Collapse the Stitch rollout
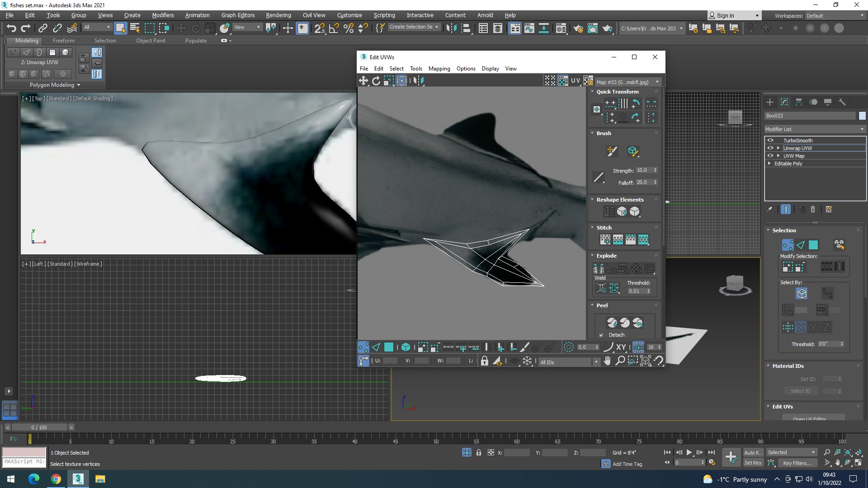Viewport: 868px width, 488px height. pos(592,228)
